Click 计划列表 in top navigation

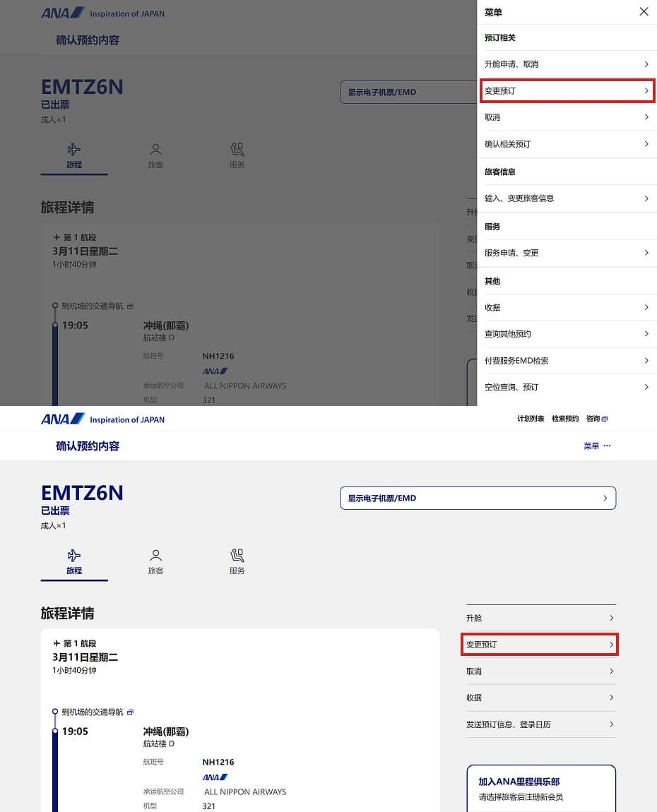(x=531, y=419)
